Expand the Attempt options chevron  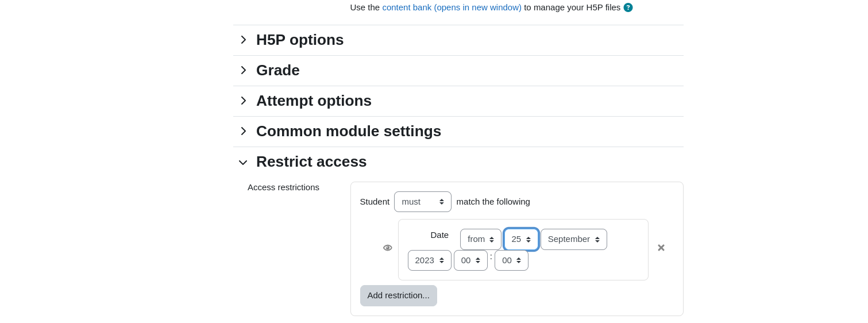[x=243, y=101]
